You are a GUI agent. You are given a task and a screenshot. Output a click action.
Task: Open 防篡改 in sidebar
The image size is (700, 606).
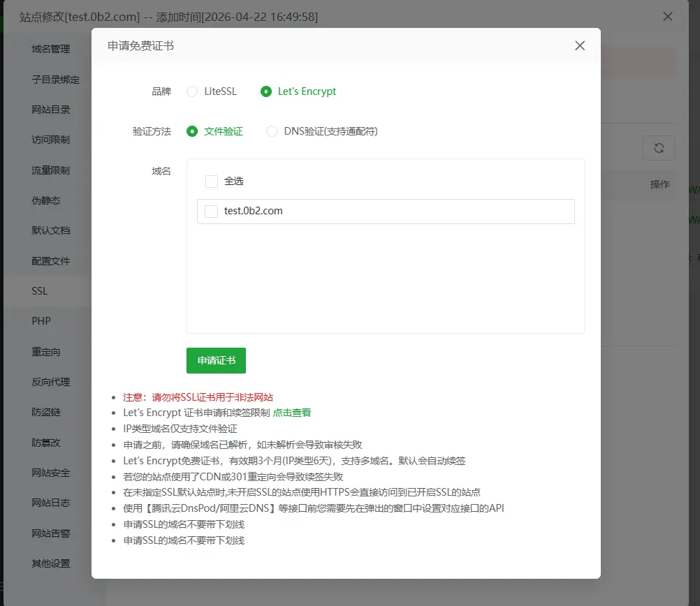(45, 442)
